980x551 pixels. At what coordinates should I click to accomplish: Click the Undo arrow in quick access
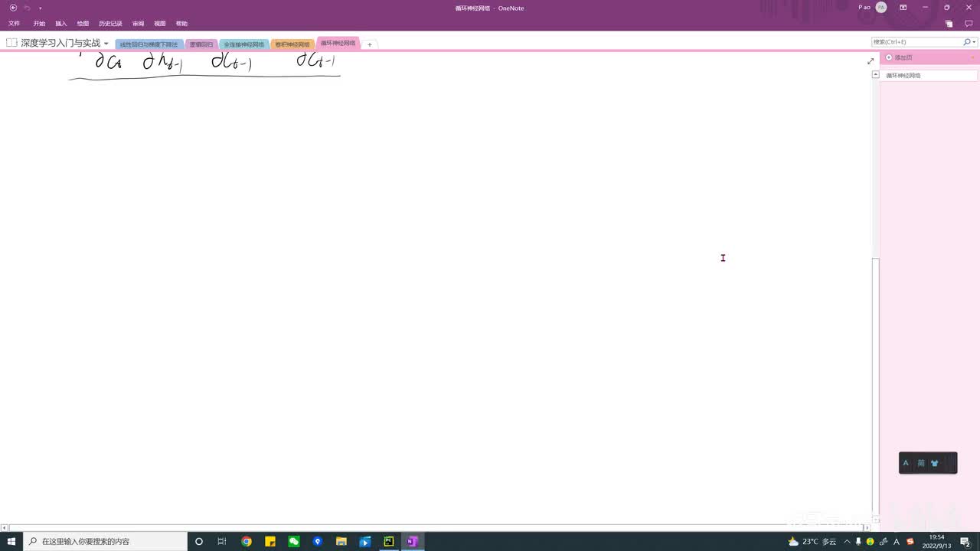pyautogui.click(x=27, y=8)
